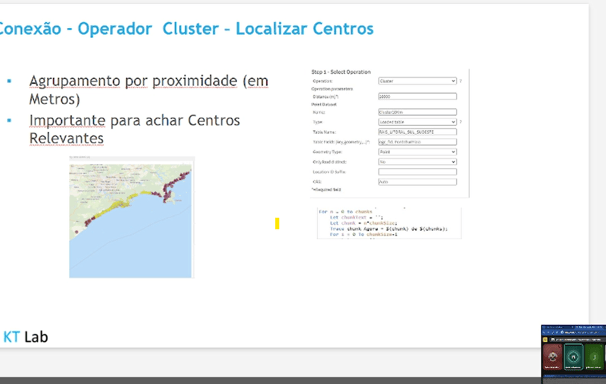Click the Point Dataset Name input field

417,112
